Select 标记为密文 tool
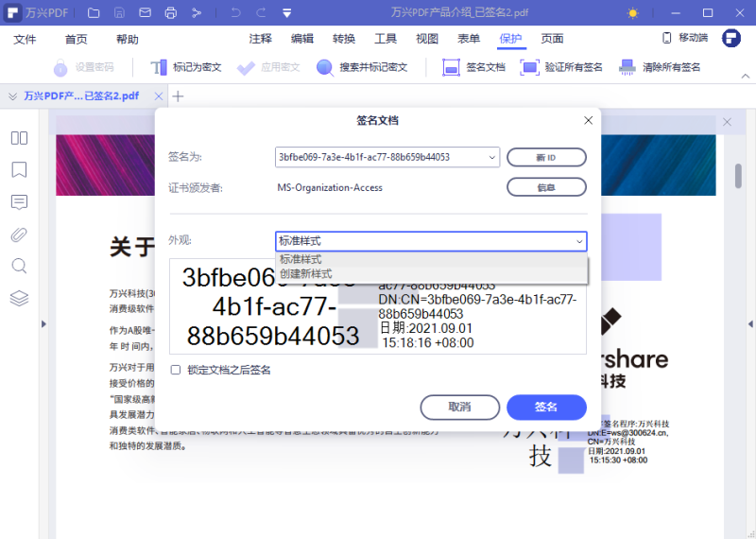Viewport: 756px width, 539px height. 185,67
